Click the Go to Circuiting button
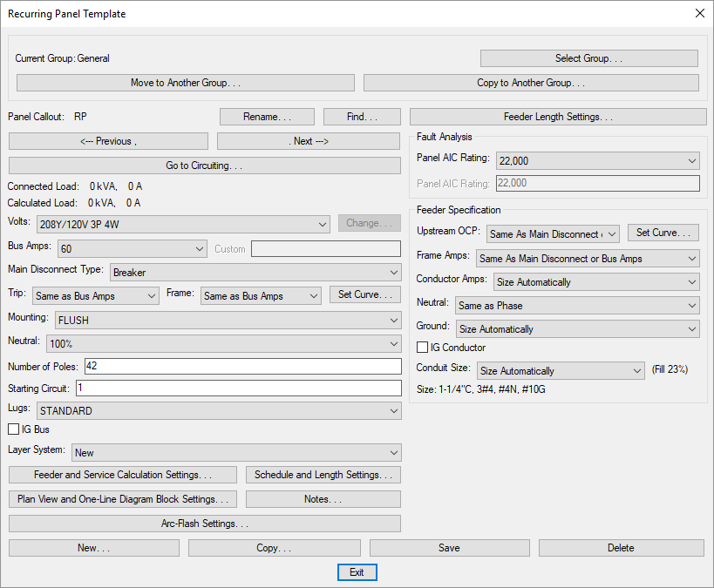This screenshot has width=714, height=588. pos(205,166)
